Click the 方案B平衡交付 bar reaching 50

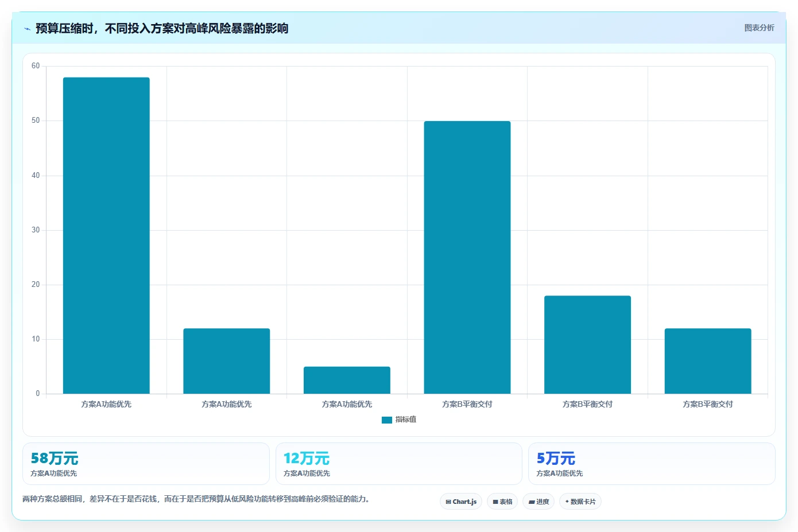[x=467, y=257]
